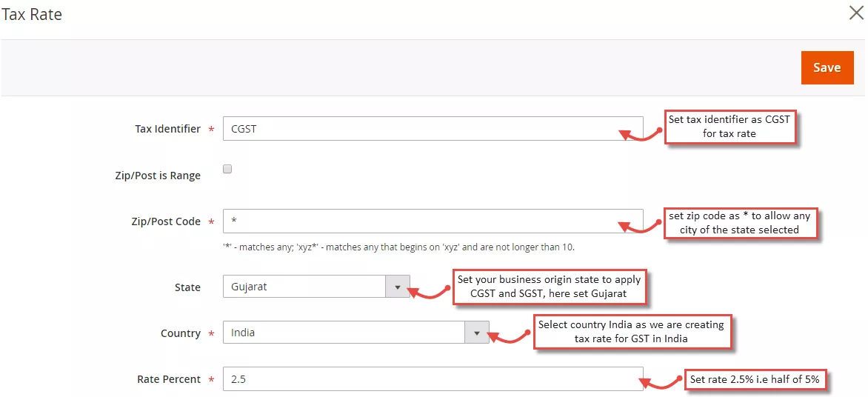
Task: Click the Country field label
Action: coord(180,333)
